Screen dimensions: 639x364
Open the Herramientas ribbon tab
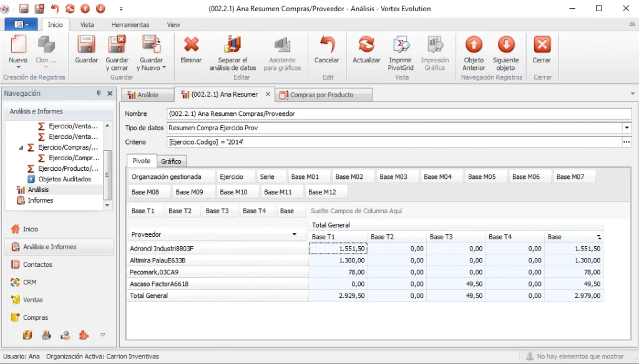point(130,25)
